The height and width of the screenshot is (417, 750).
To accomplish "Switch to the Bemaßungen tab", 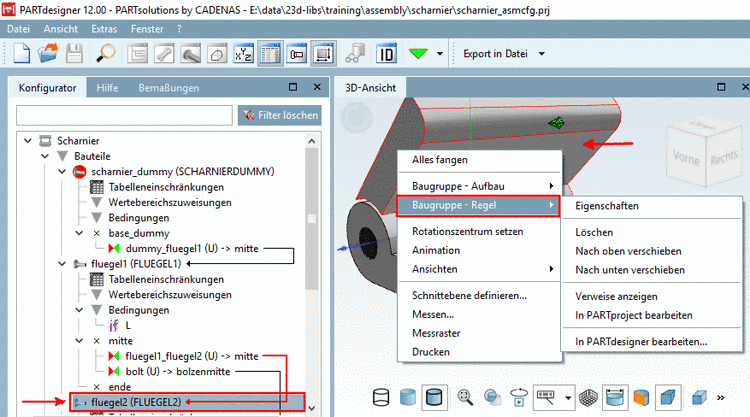I will 169,88.
